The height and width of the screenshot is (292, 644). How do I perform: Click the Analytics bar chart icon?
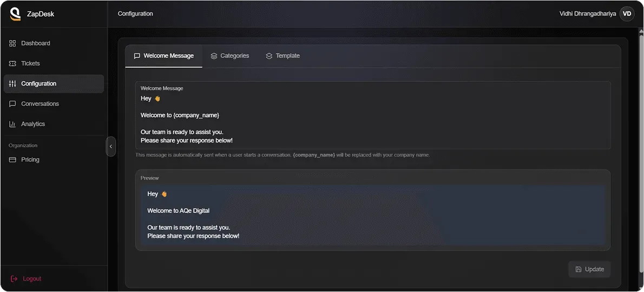(12, 124)
